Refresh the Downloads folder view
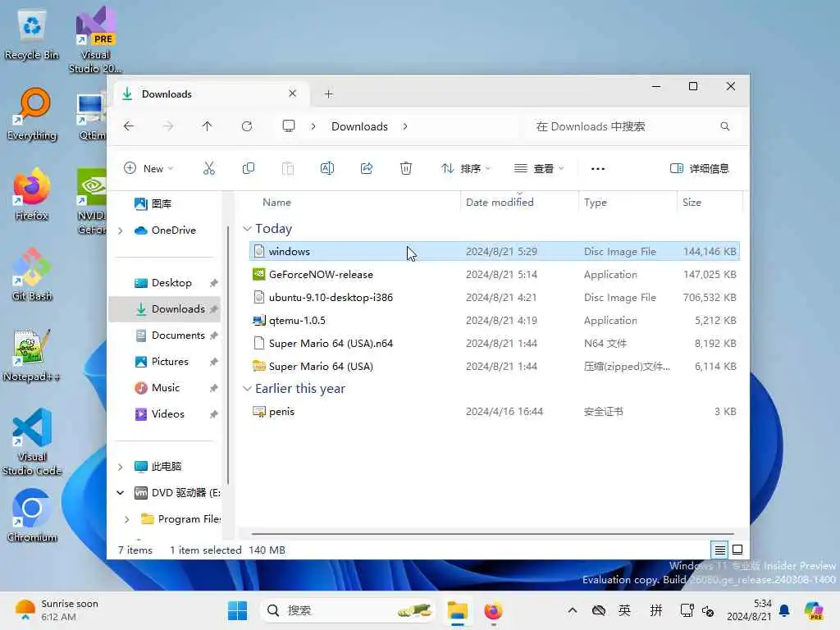 [x=247, y=126]
